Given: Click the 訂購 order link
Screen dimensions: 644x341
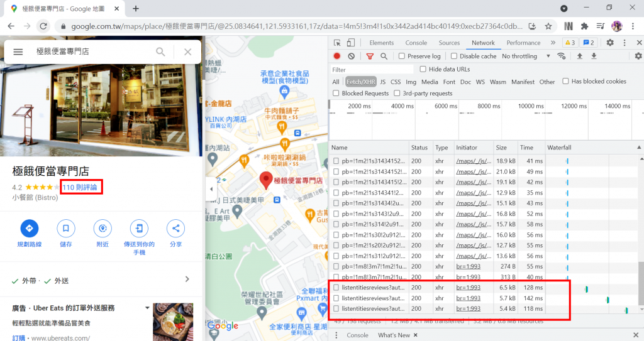Looking at the screenshot, I should (x=18, y=338).
